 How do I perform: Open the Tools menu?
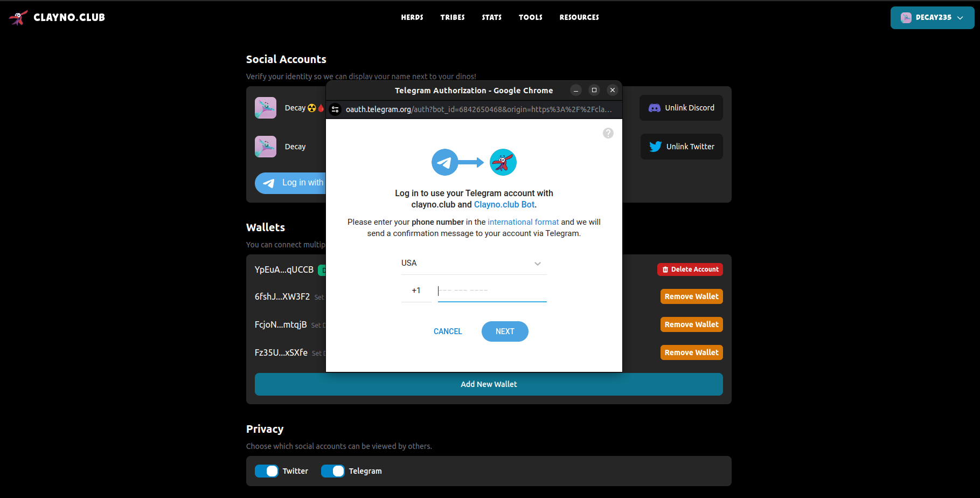coord(531,17)
